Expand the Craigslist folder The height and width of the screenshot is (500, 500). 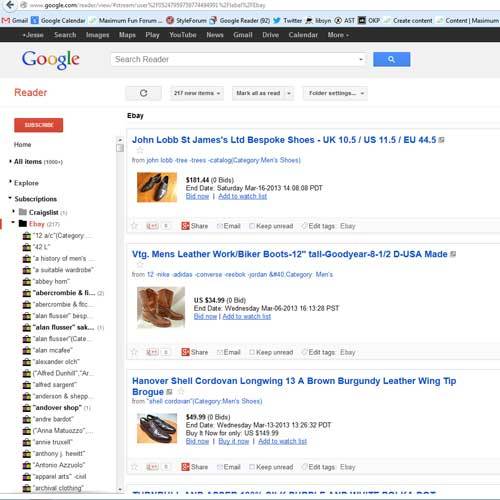pyautogui.click(x=13, y=211)
